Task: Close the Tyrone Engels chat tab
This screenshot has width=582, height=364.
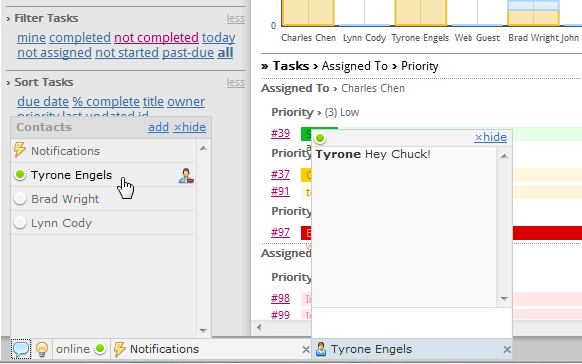Action: (x=507, y=350)
